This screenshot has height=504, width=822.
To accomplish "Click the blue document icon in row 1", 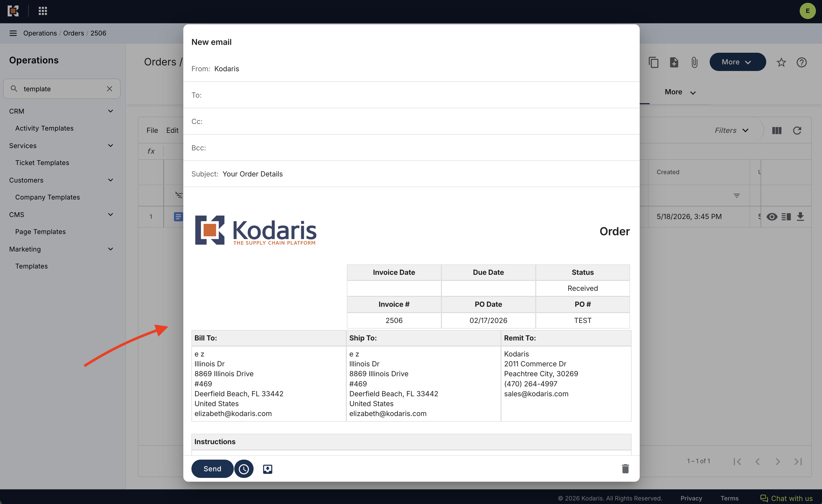I will 178,217.
